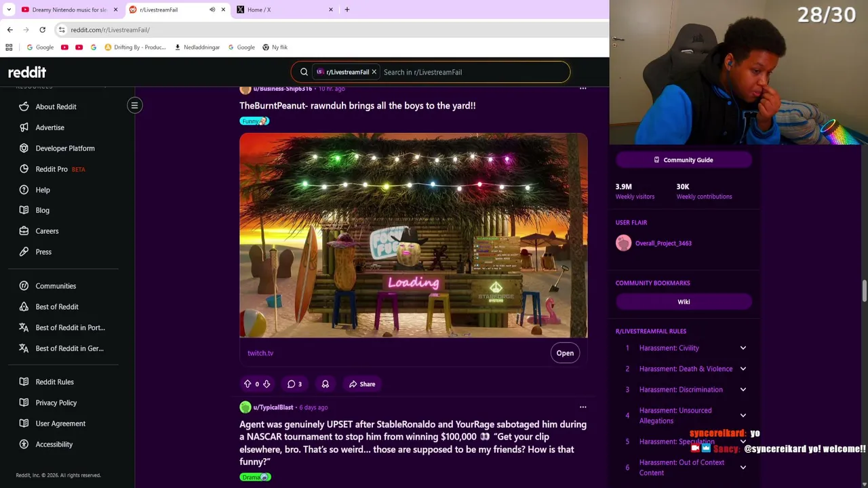Collapse the left navigation sidebar
Screen dimensions: 868x488
point(134,105)
